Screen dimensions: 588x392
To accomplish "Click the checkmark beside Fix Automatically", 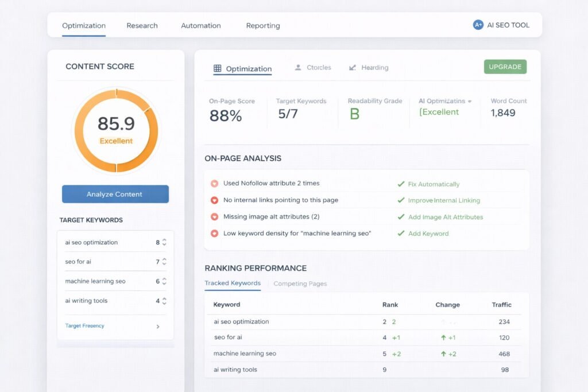I will click(401, 184).
